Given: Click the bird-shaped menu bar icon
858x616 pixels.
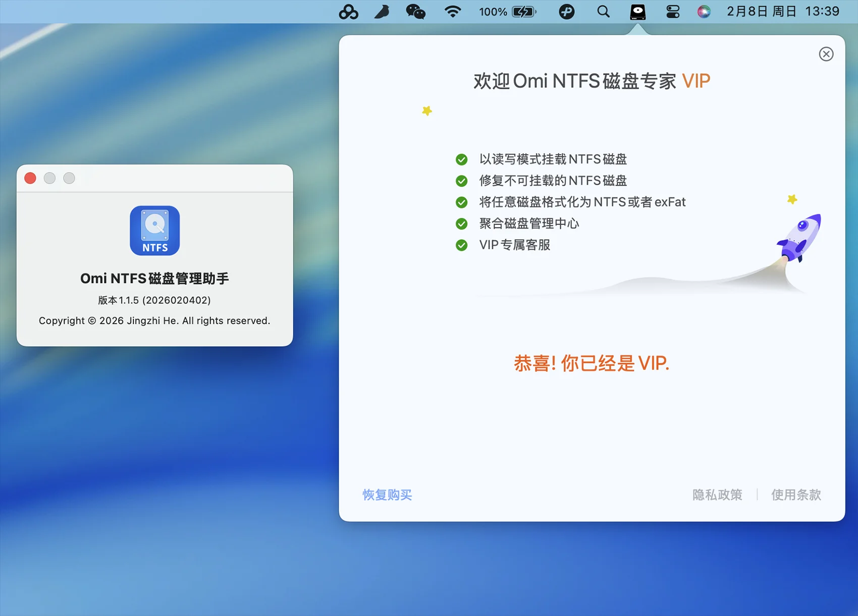Looking at the screenshot, I should [382, 12].
